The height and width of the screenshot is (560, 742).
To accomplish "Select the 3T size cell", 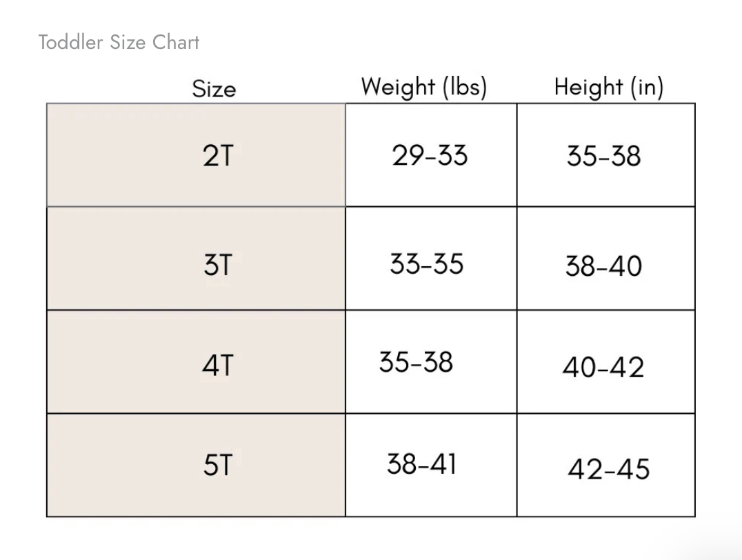I will pyautogui.click(x=218, y=265).
